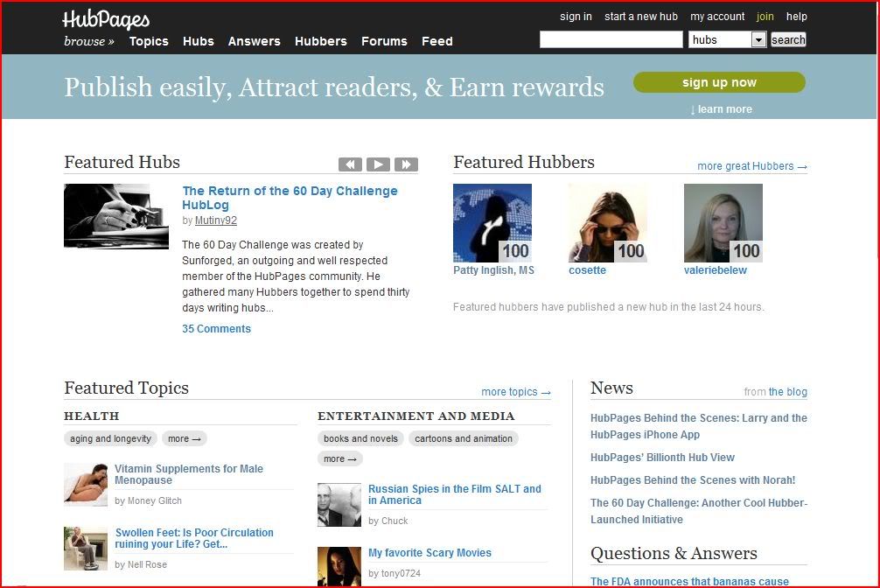Select start a new hub link
880x588 pixels.
coord(641,17)
